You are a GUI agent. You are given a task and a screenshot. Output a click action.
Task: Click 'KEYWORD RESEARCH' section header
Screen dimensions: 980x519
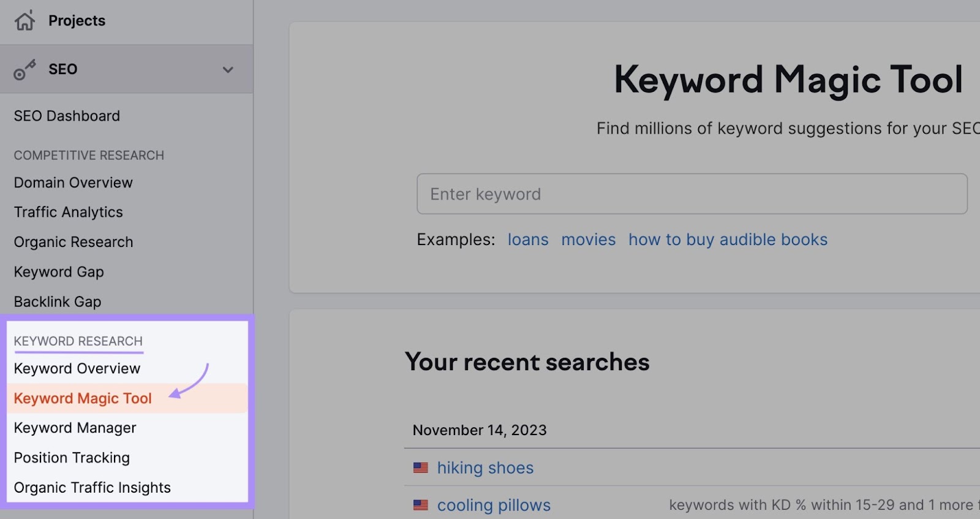pos(78,341)
